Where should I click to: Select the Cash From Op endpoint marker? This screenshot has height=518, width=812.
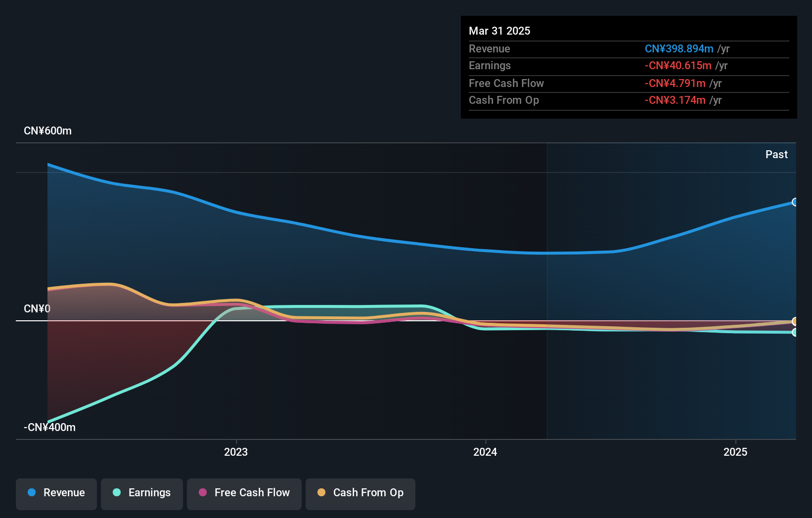795,321
